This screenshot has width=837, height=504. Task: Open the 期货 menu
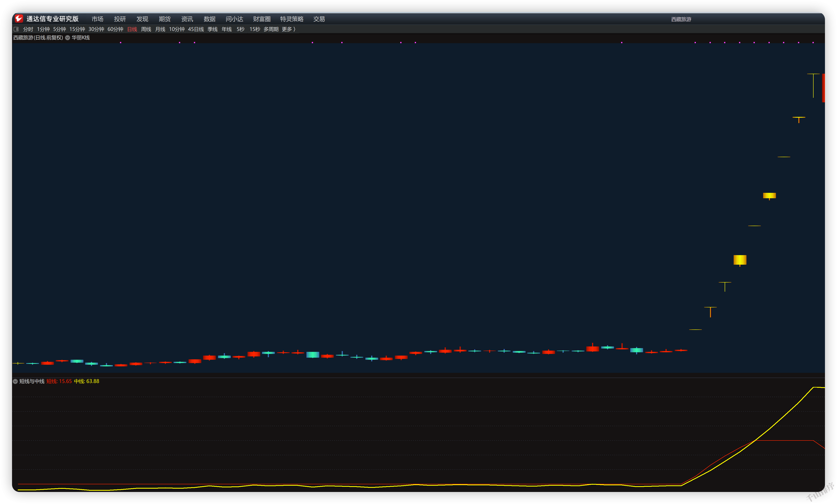(x=164, y=19)
